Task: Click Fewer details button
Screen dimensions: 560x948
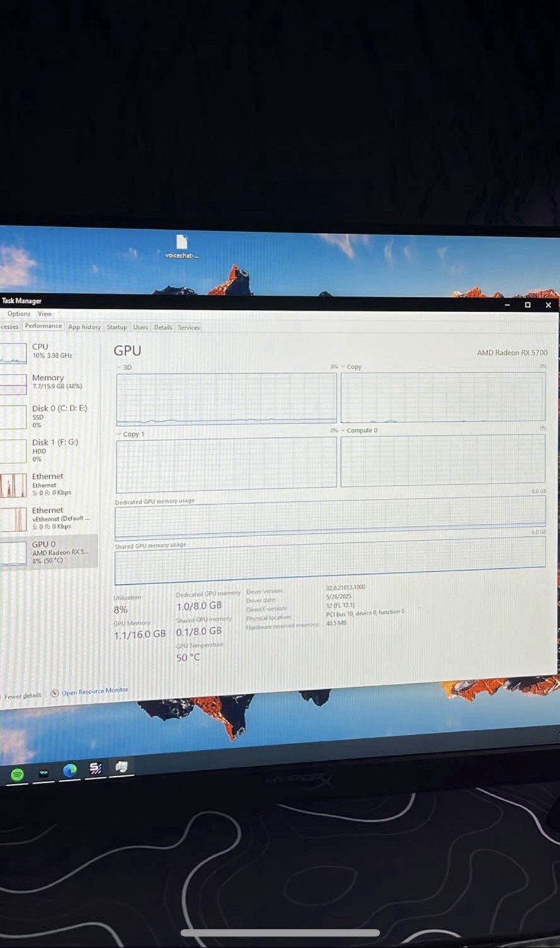Action: point(23,696)
